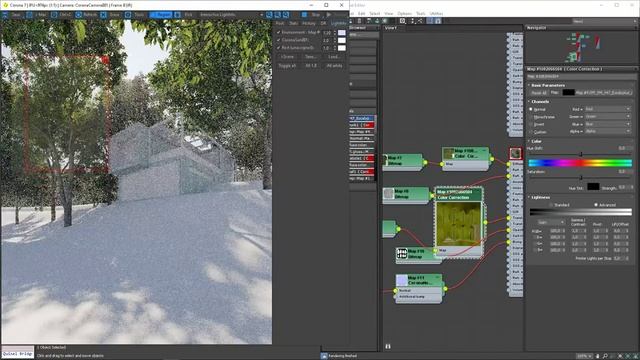The image size is (640, 360).
Task: Switch to the Stats tab
Action: point(293,23)
